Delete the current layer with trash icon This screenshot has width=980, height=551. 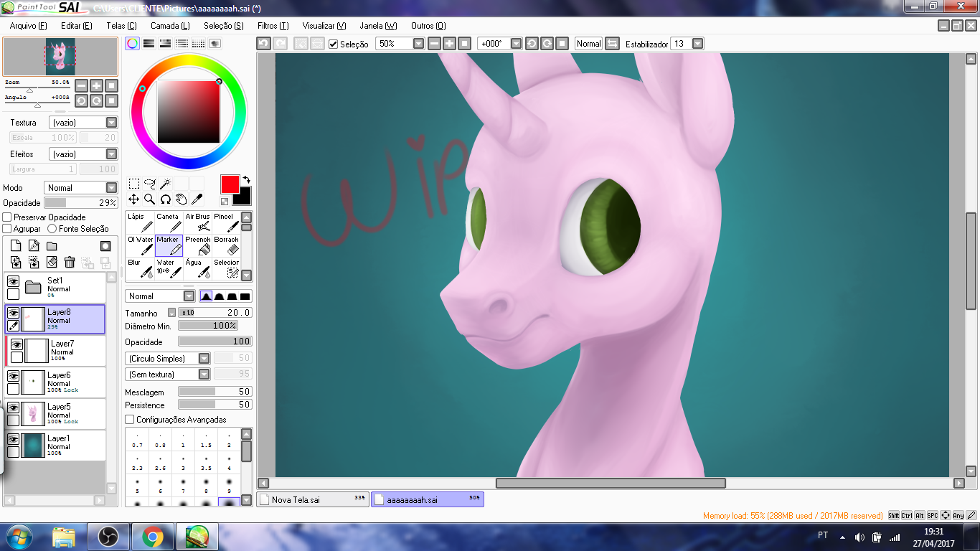[x=70, y=263]
